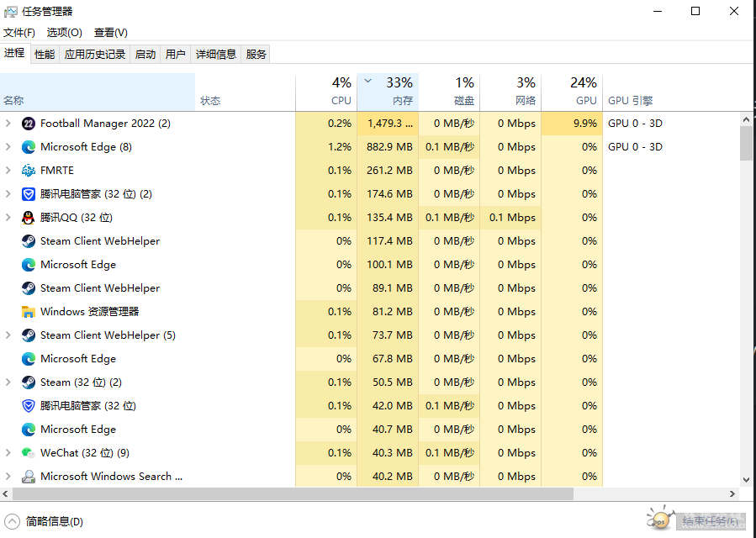This screenshot has height=538, width=756.
Task: Switch to the 服务 tab
Action: tap(256, 55)
